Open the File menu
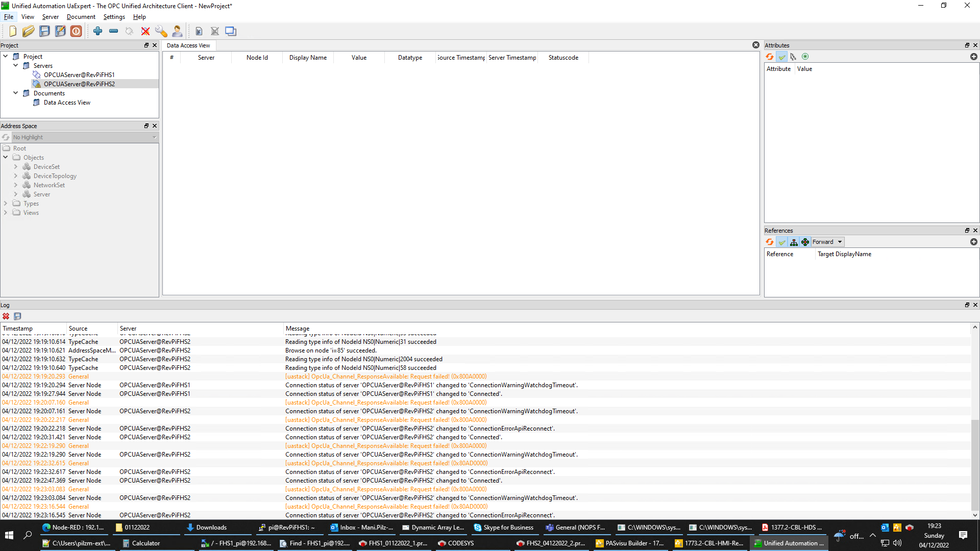The width and height of the screenshot is (980, 551). (9, 17)
